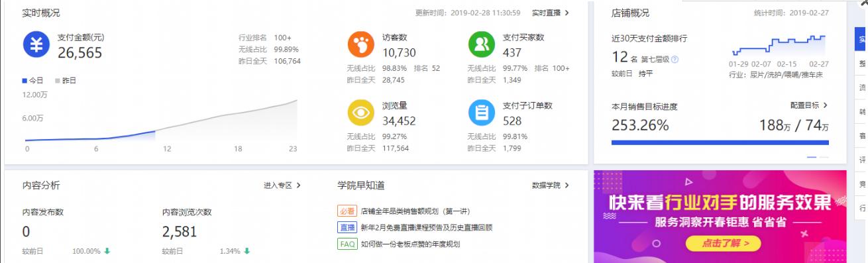The width and height of the screenshot is (868, 263).
Task: Open 数据学院 link
Action: tap(550, 185)
